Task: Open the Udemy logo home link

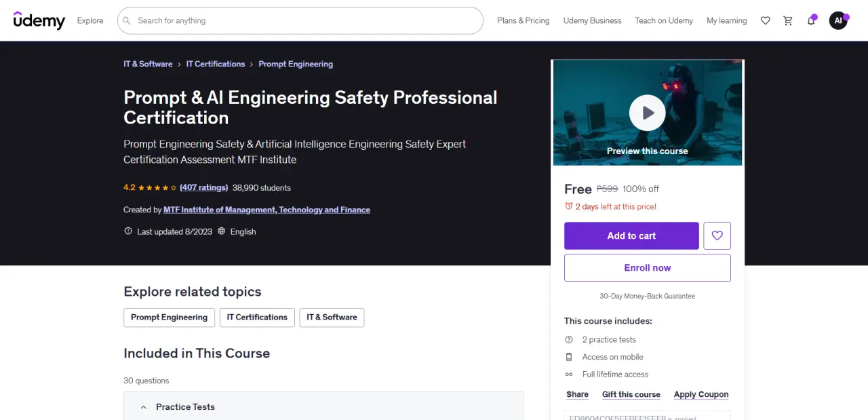Action: click(39, 20)
